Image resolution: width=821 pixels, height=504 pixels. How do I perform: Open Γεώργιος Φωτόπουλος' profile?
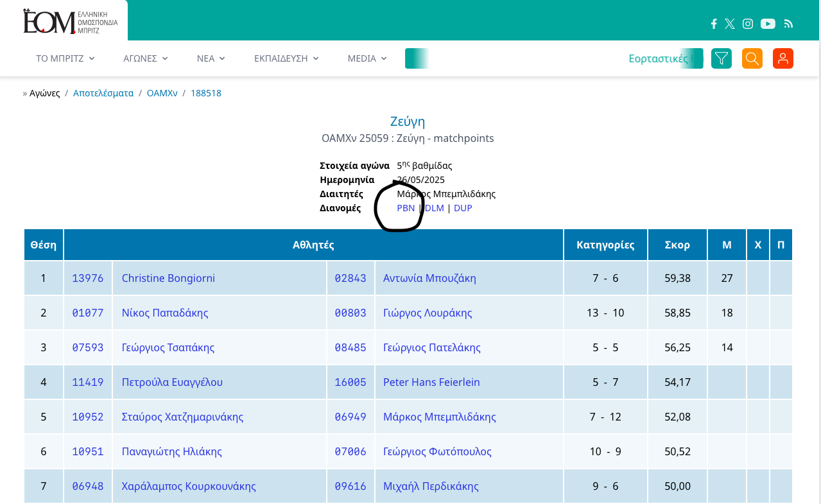pyautogui.click(x=437, y=451)
